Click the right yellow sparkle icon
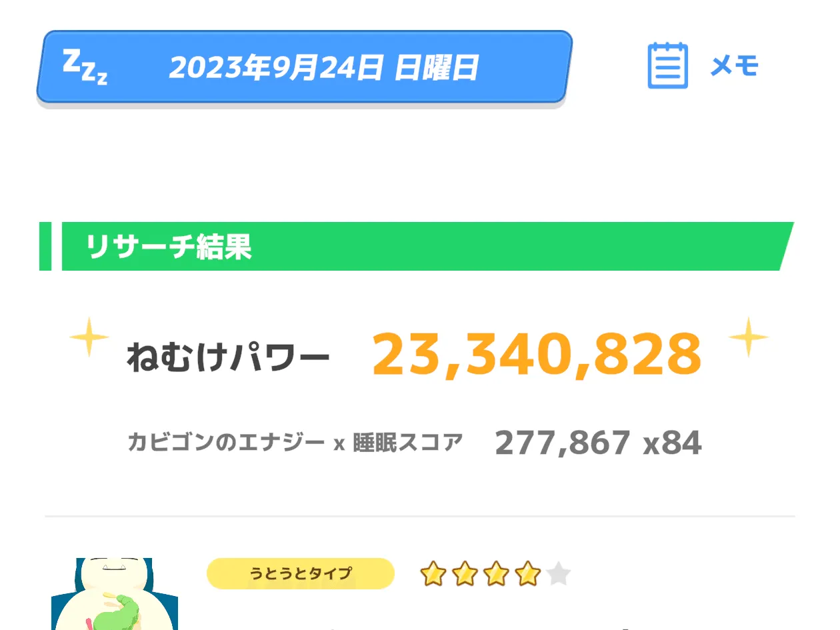 [x=748, y=337]
